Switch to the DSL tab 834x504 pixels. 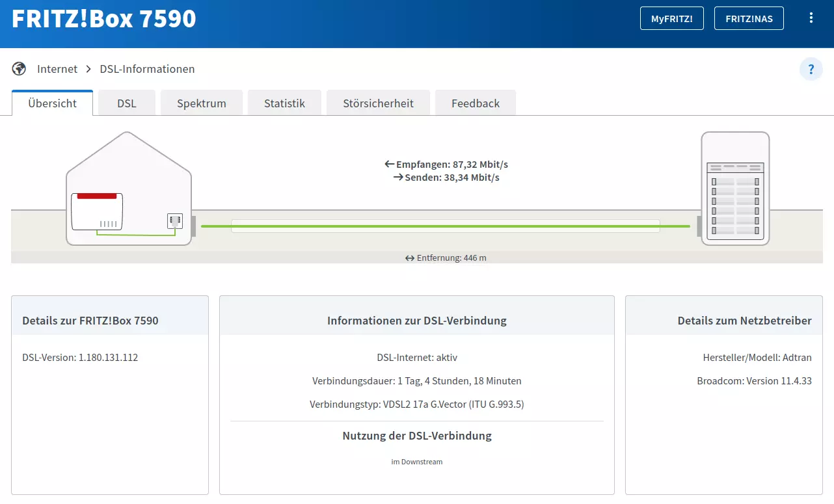[127, 103]
